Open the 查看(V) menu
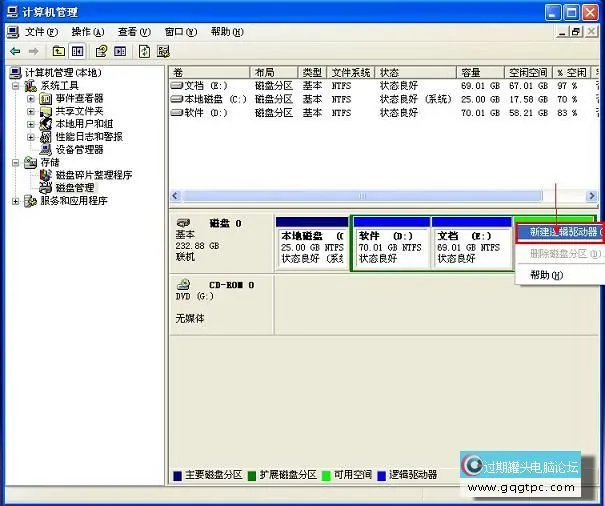 coord(134,32)
